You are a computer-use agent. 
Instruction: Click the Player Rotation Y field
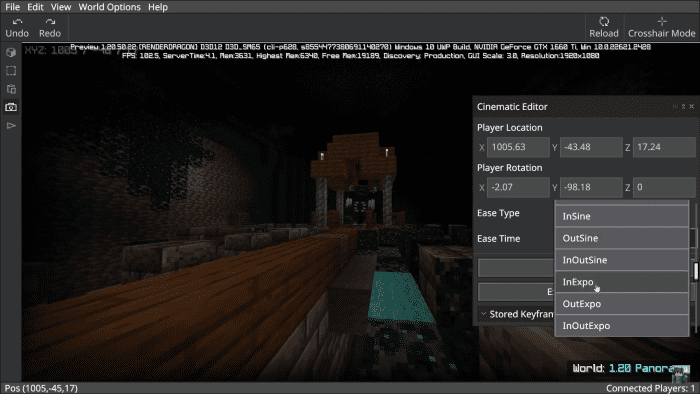pyautogui.click(x=591, y=187)
